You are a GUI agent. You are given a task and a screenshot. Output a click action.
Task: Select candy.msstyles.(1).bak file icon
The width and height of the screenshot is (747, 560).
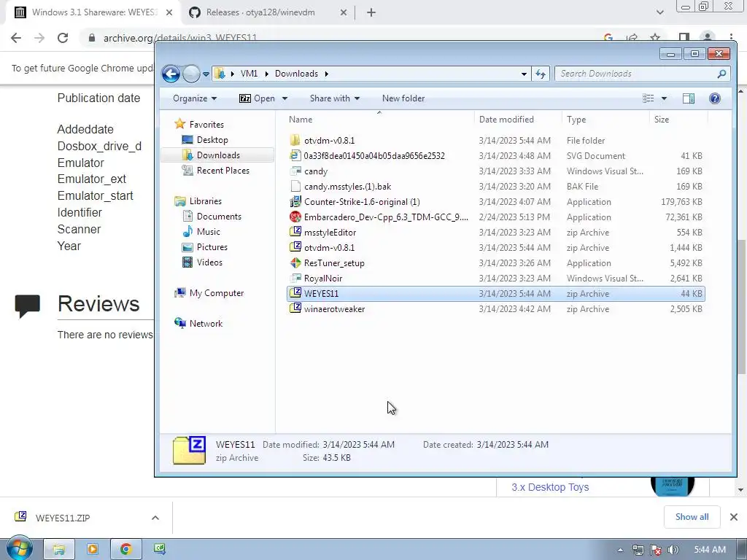(x=295, y=186)
